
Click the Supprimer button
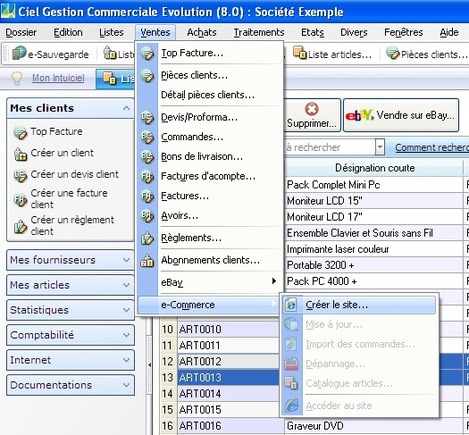[312, 115]
